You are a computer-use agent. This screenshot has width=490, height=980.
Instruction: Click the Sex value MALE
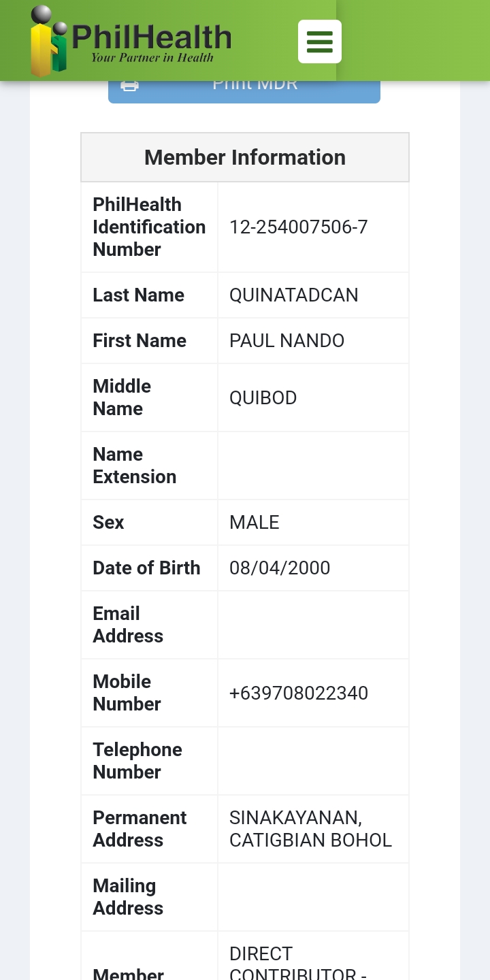tap(255, 523)
